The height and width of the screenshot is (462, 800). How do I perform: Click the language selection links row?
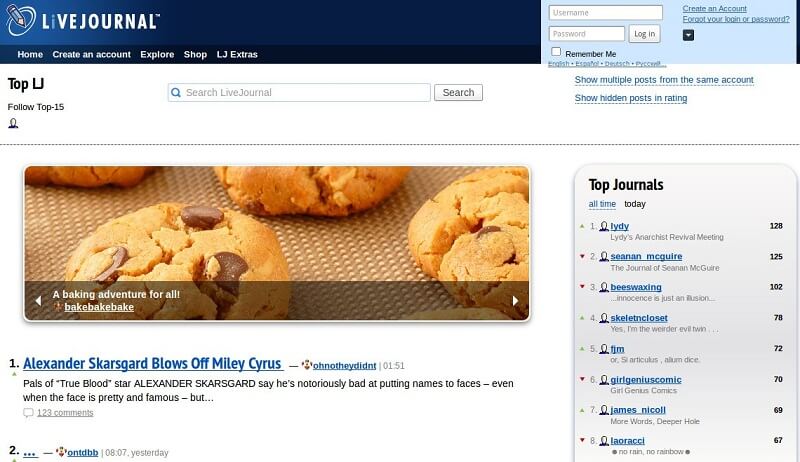click(607, 64)
